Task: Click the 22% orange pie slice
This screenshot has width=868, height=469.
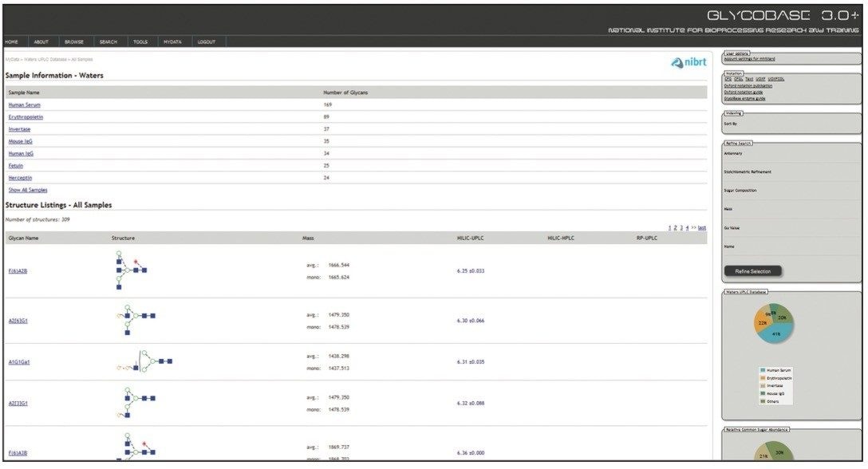Action: click(x=762, y=322)
